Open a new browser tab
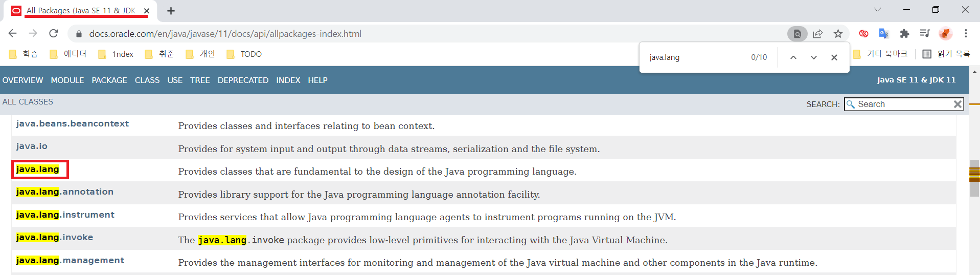The image size is (980, 275). (171, 11)
